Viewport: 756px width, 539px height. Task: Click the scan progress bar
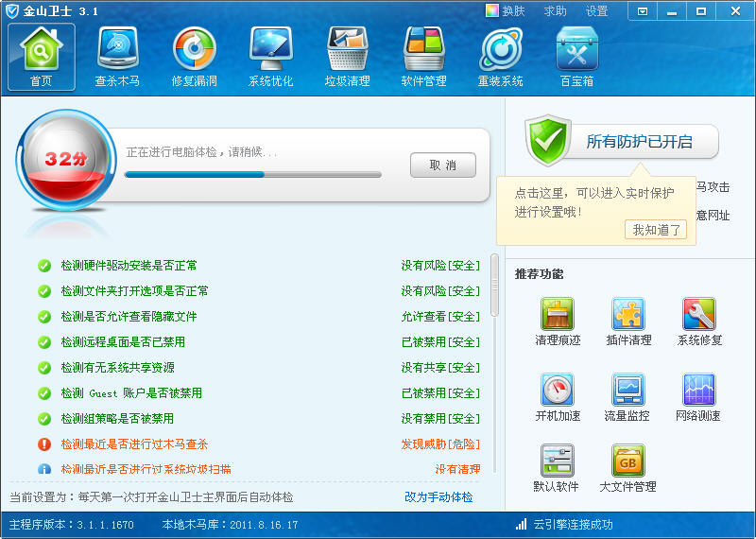pyautogui.click(x=252, y=175)
